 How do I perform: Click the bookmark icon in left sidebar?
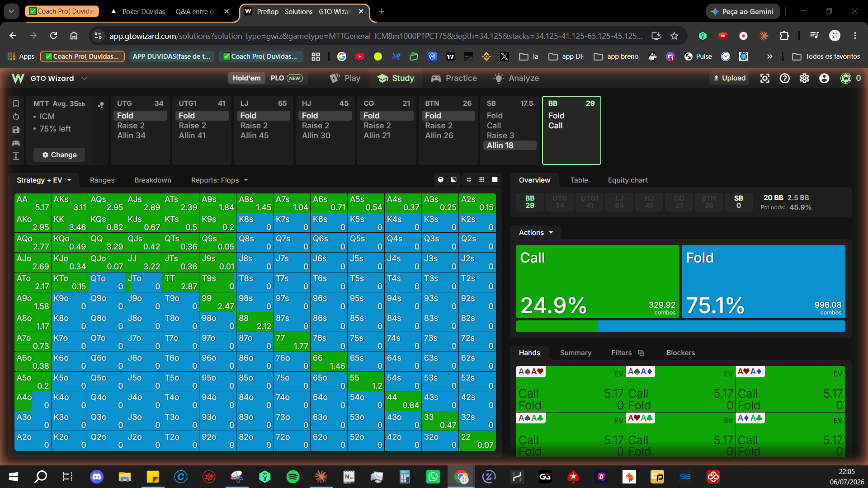[x=16, y=103]
